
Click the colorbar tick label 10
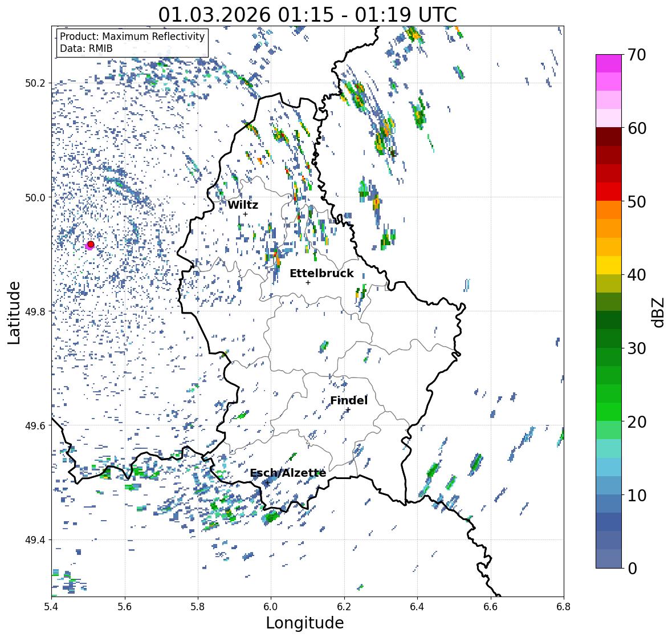tap(637, 495)
